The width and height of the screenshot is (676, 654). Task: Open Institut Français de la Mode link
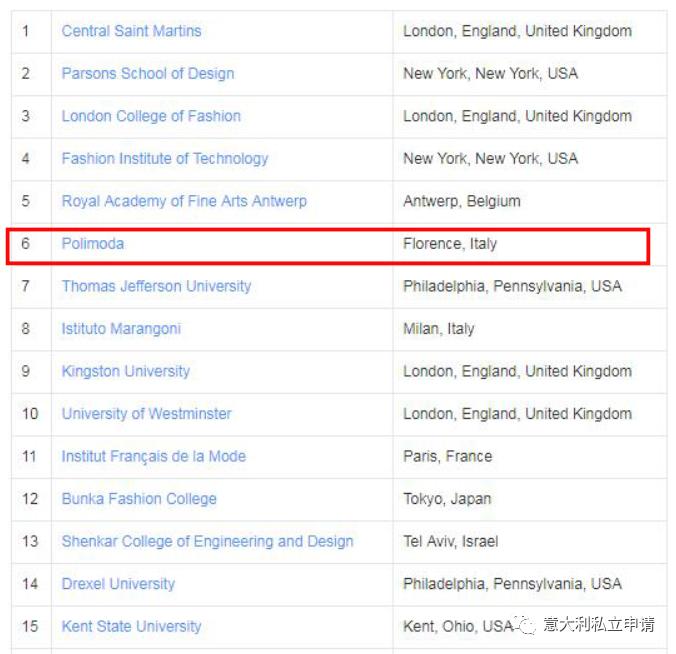(153, 456)
